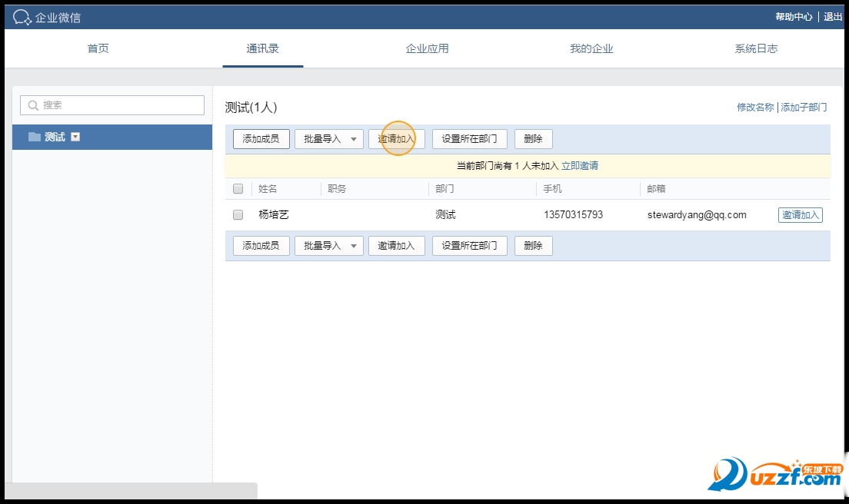Open the 批量导入 dropdown arrow
This screenshot has height=504, width=849.
[353, 139]
